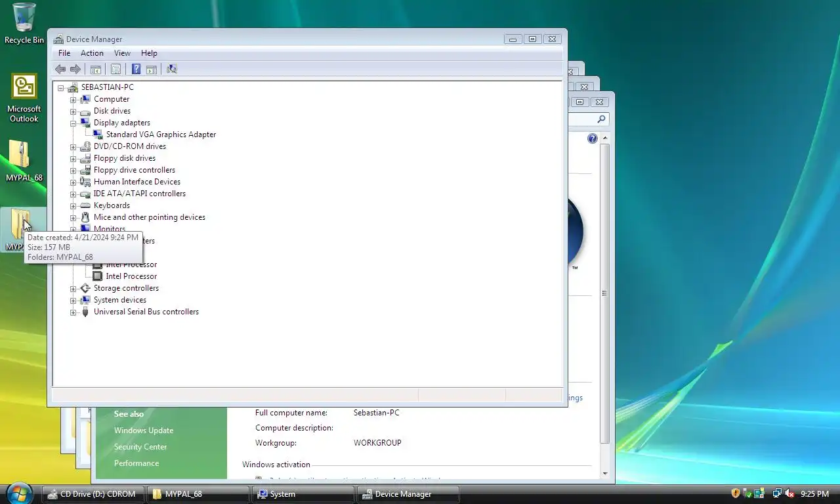Image resolution: width=840 pixels, height=504 pixels.
Task: Click the security shield alert tray icon
Action: 736,493
